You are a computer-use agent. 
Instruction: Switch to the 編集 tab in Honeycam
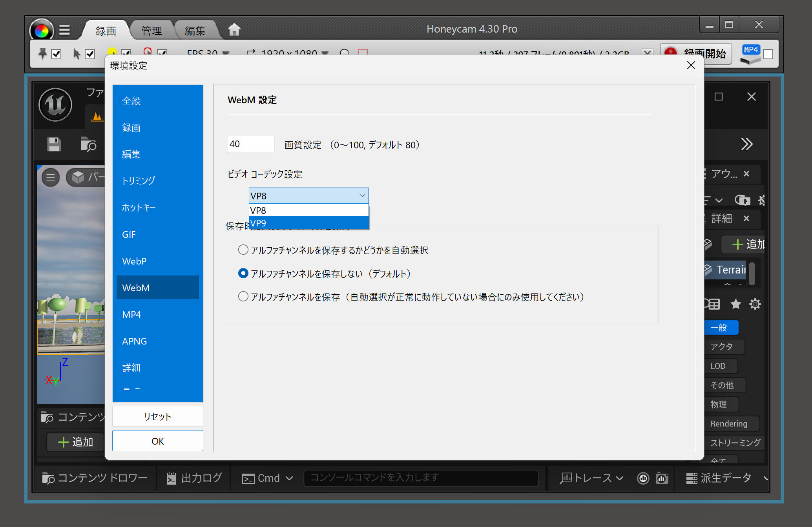195,31
